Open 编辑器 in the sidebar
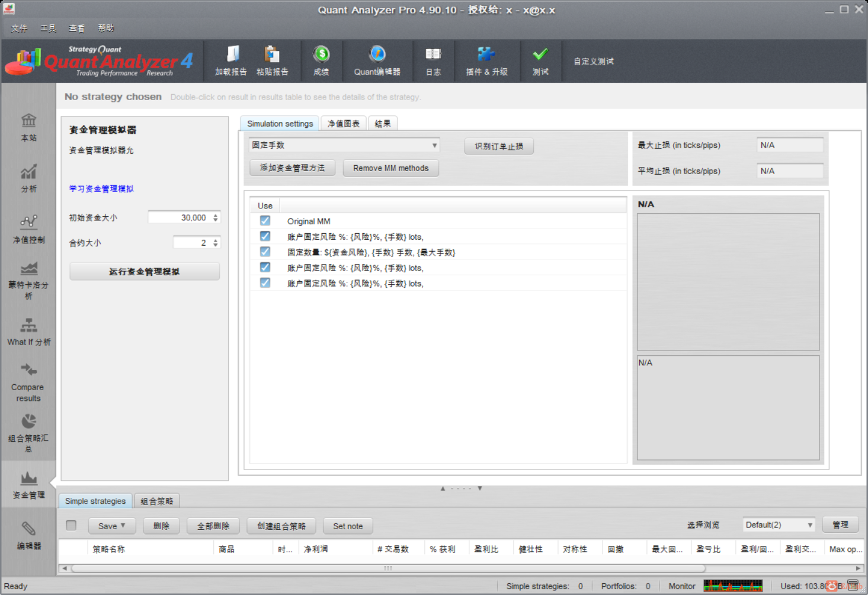 pos(28,536)
